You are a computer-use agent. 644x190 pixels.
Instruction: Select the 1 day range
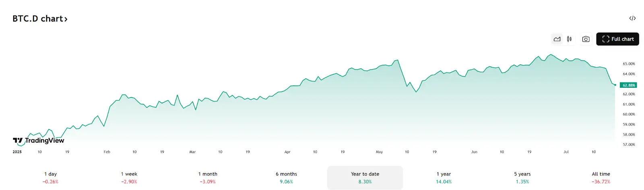coord(50,178)
